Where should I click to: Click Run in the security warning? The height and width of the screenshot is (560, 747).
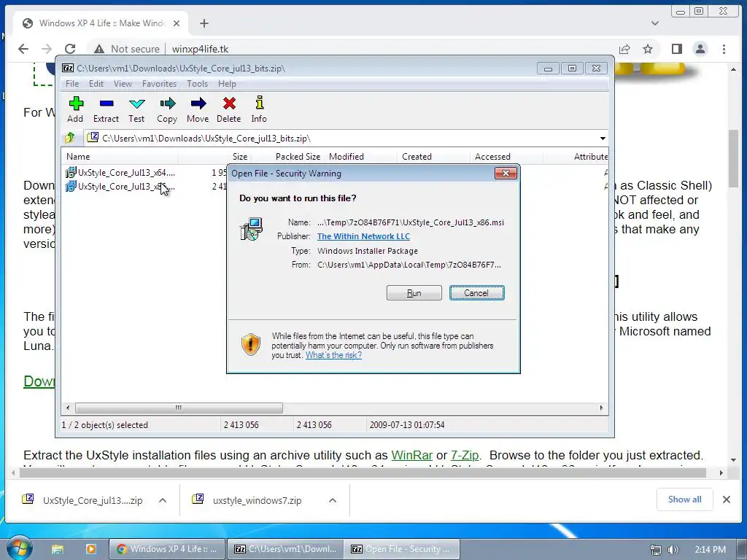click(414, 293)
